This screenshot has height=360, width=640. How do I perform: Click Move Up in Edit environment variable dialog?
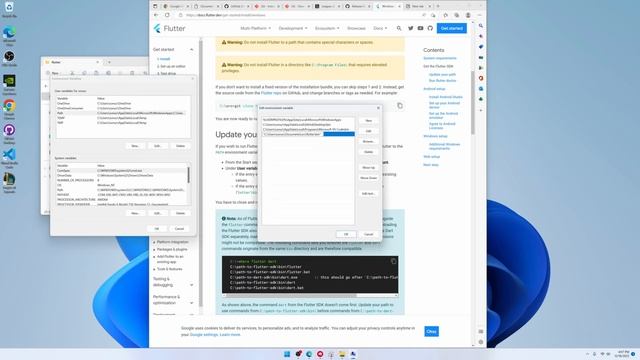[368, 167]
